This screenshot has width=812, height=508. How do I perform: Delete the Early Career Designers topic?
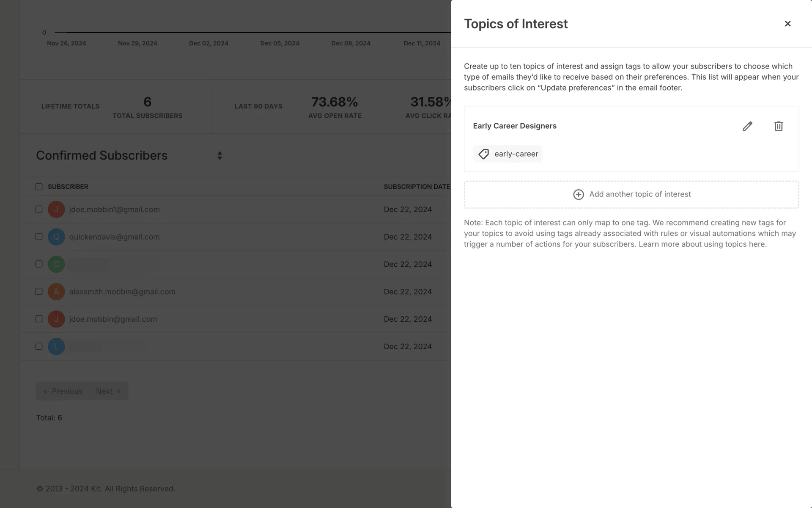click(778, 126)
